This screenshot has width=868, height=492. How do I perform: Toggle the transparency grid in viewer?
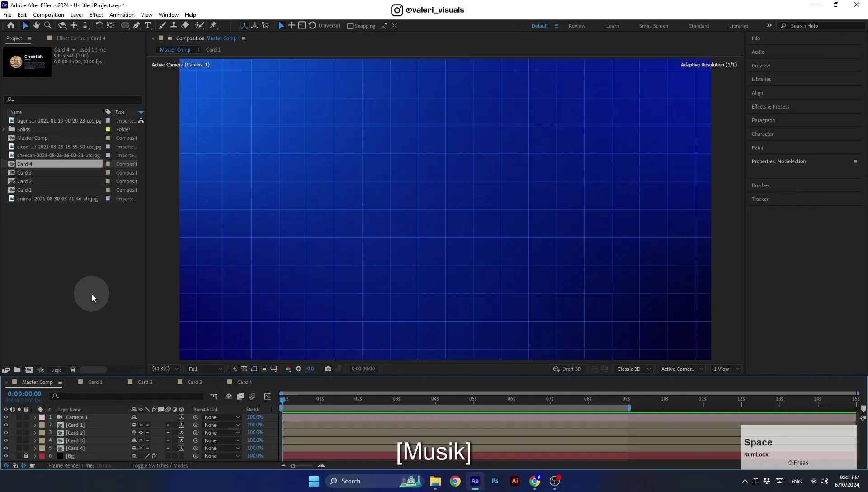[244, 369]
